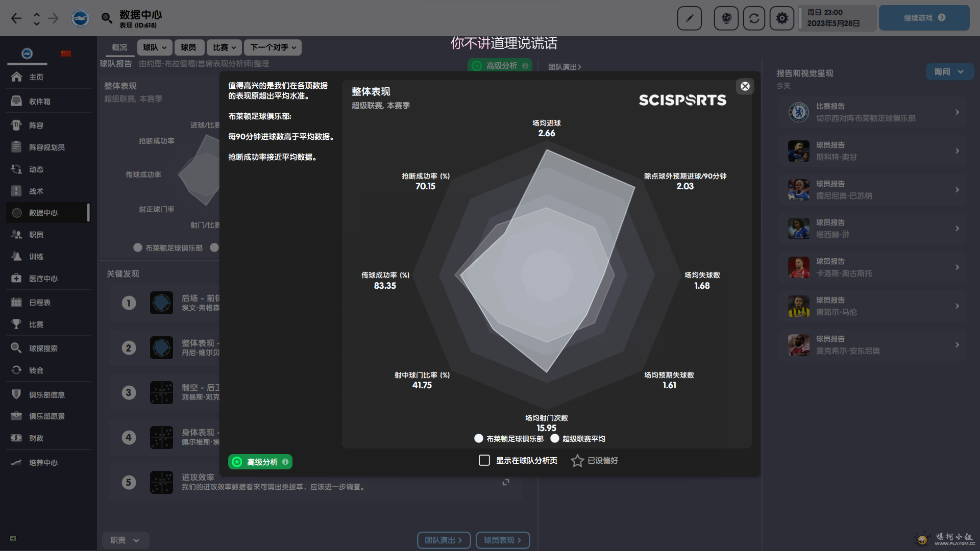Expand the 询问 dropdown button
This screenshot has height=551, width=980.
coord(949,72)
